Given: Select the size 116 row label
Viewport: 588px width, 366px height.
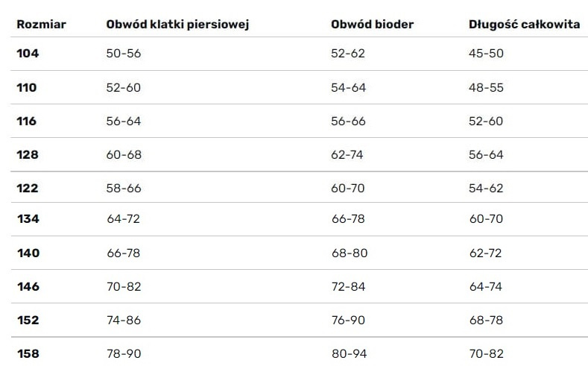Looking at the screenshot, I should coord(27,121).
